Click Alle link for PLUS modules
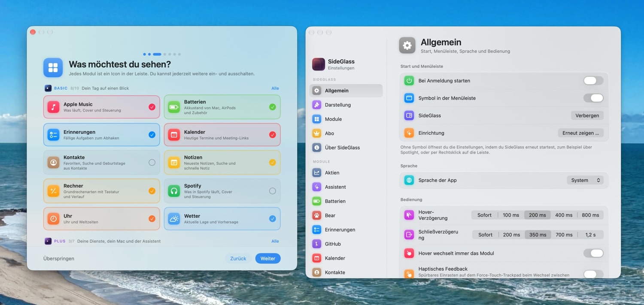Screen dimensions: 644x305 coord(275,241)
